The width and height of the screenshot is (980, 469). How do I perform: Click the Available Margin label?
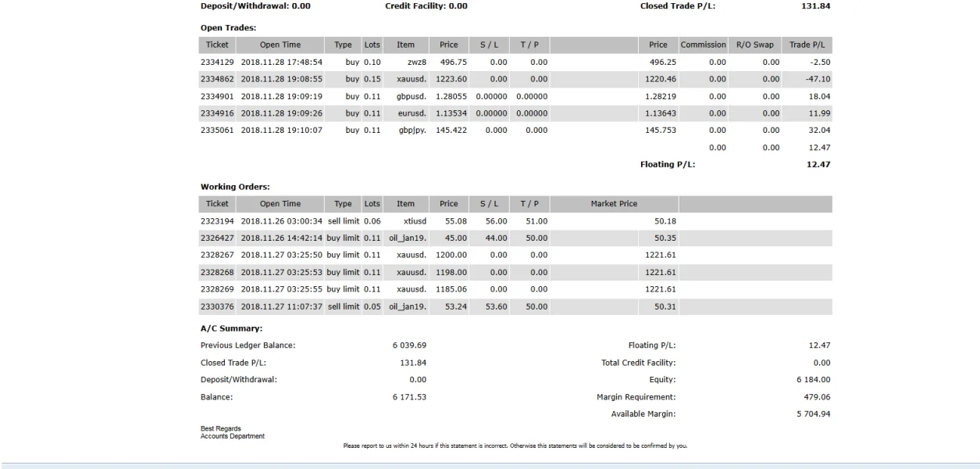point(643,414)
